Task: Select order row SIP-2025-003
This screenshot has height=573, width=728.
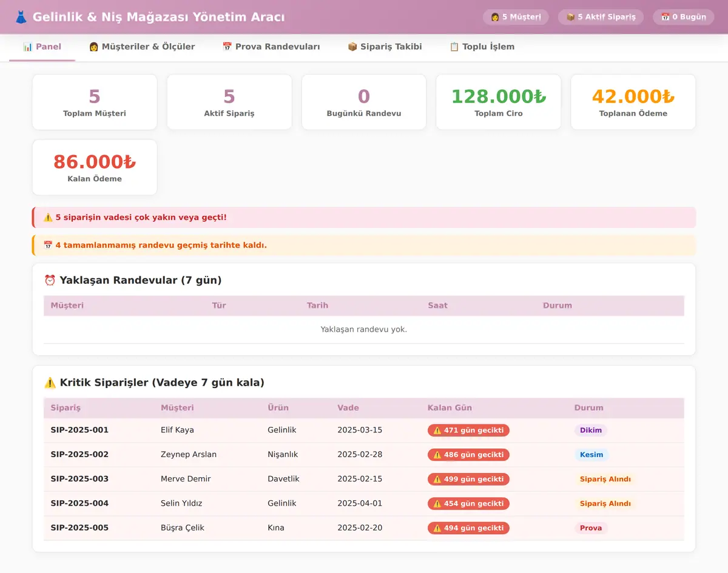Action: point(364,479)
